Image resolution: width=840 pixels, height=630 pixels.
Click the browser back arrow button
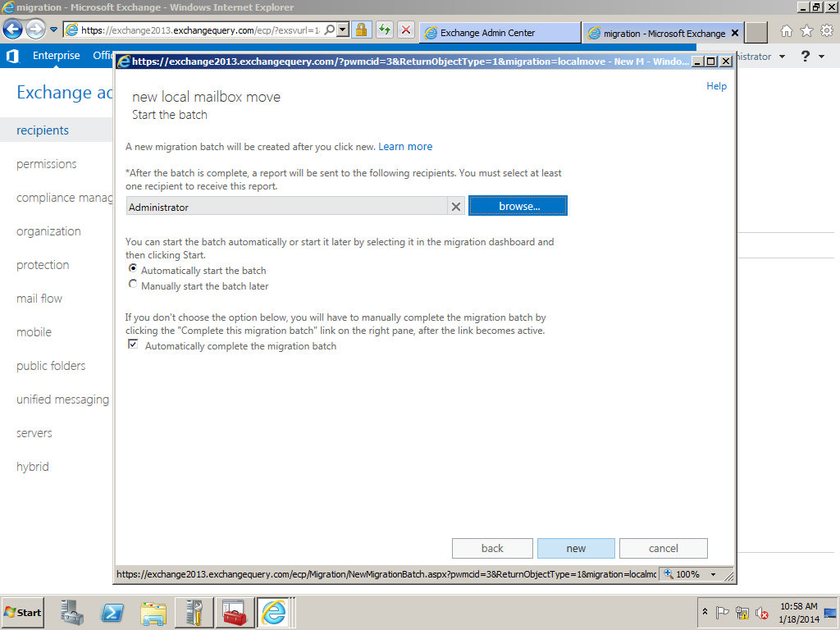(12, 30)
